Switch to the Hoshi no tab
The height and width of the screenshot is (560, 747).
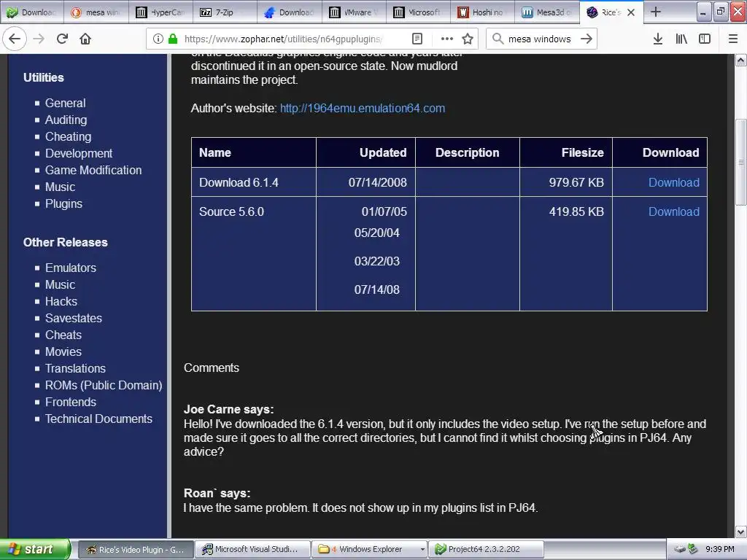[x=483, y=12]
